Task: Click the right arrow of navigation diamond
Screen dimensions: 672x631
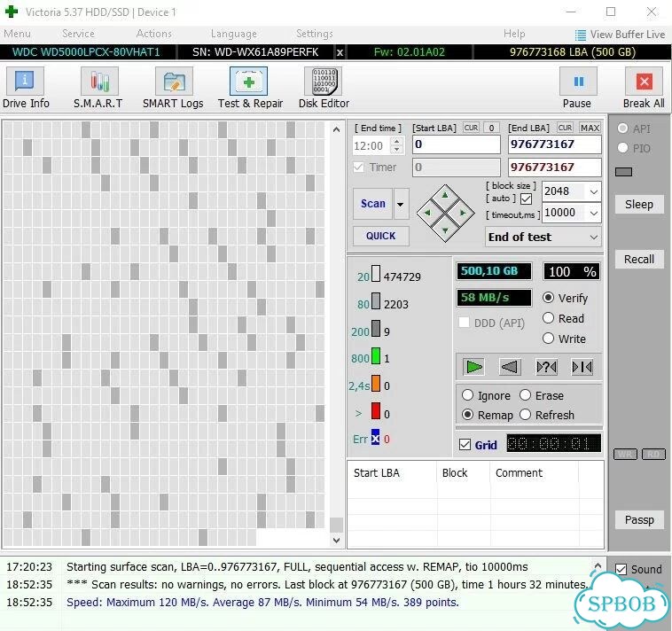Action: [464, 213]
